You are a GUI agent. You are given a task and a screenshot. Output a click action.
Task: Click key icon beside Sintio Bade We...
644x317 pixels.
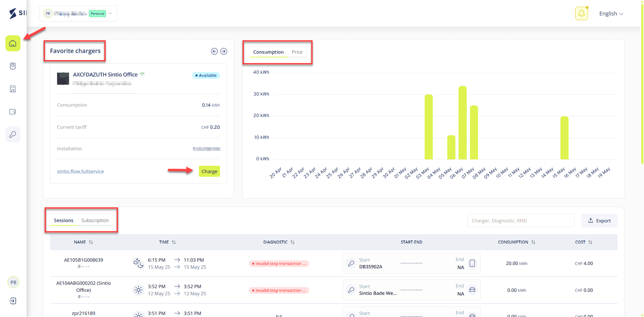pos(351,290)
